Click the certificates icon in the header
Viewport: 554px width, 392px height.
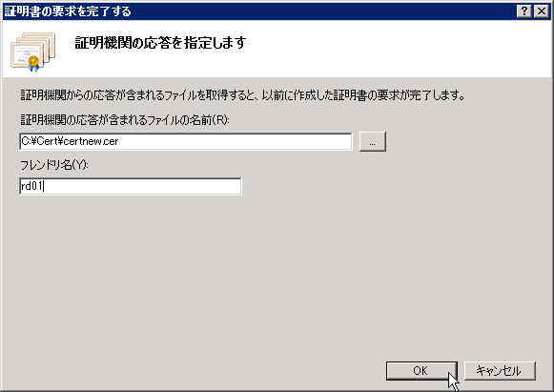coord(33,52)
